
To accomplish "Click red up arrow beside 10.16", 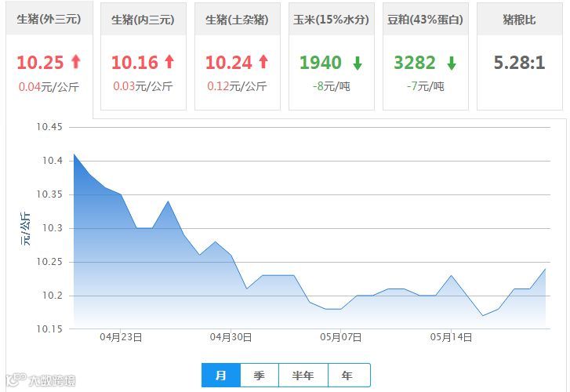I will [x=169, y=61].
